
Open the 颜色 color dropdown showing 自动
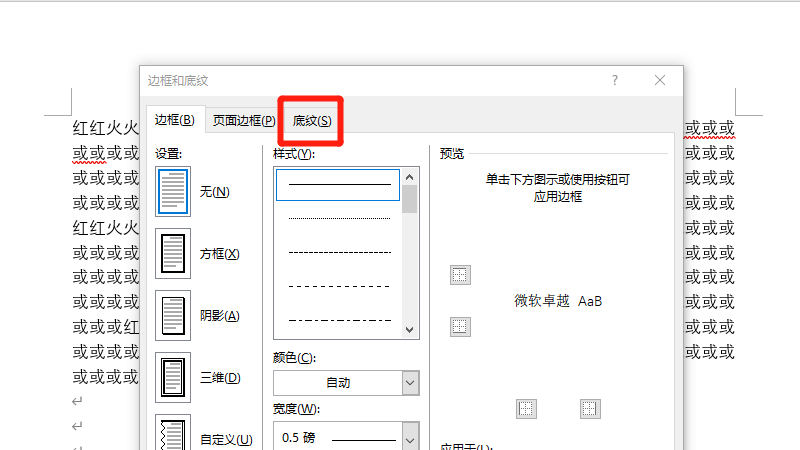click(346, 382)
